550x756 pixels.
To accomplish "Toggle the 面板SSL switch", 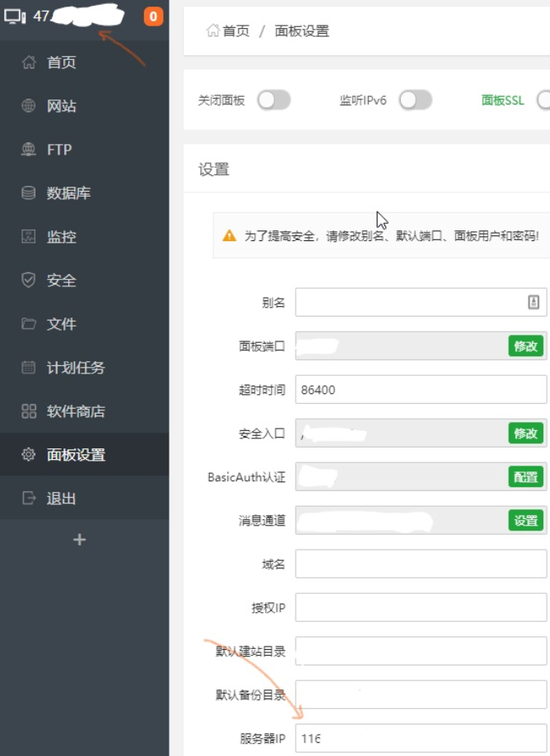I will pos(543,100).
